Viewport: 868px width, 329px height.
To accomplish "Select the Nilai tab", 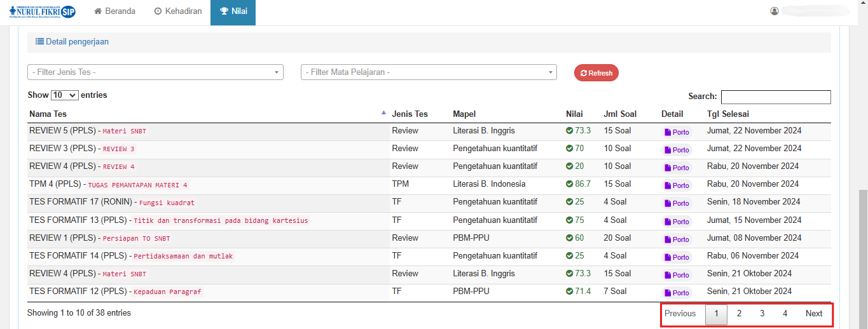I will pos(233,11).
